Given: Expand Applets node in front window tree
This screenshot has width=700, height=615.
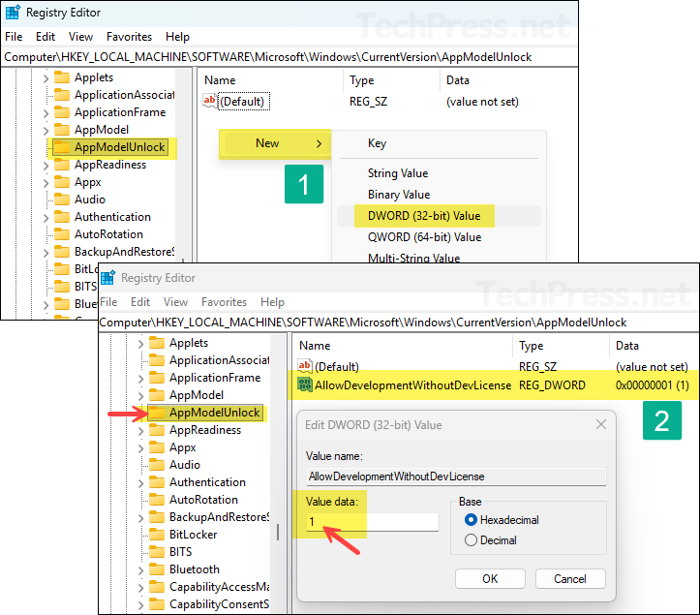Looking at the screenshot, I should point(140,344).
